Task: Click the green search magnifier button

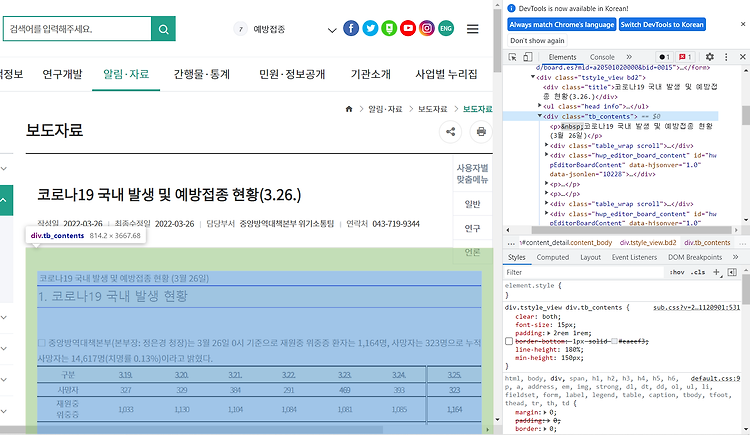Action: tap(163, 29)
